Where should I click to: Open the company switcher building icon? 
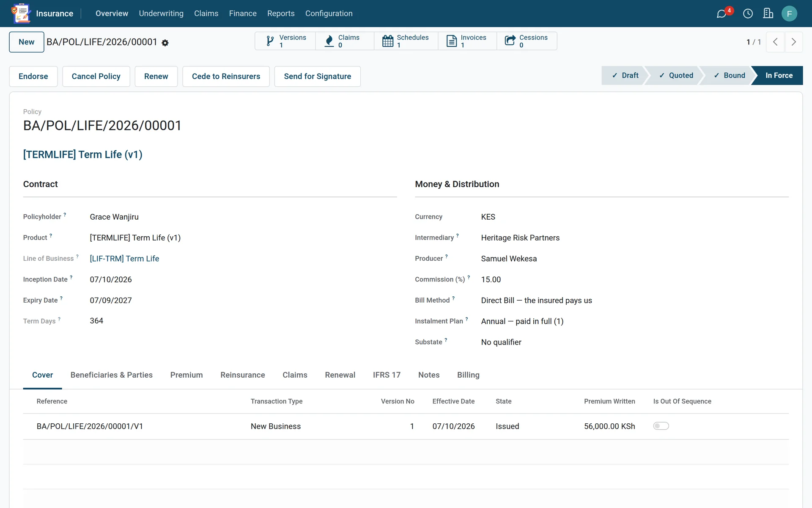(x=768, y=14)
